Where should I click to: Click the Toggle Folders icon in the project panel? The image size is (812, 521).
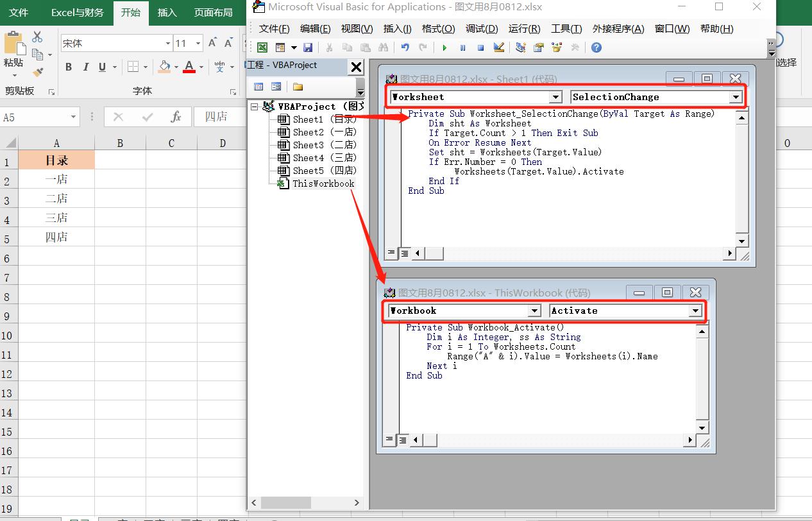(298, 87)
